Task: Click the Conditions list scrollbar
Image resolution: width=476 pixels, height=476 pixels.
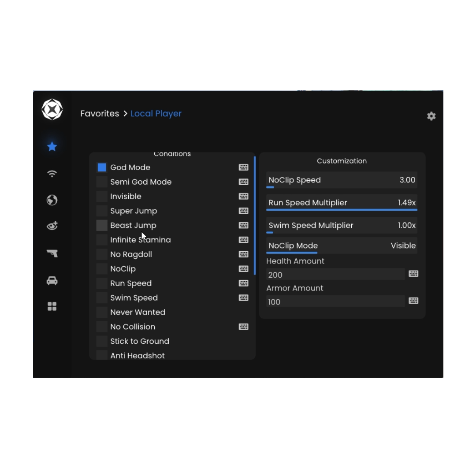Action: point(255,216)
